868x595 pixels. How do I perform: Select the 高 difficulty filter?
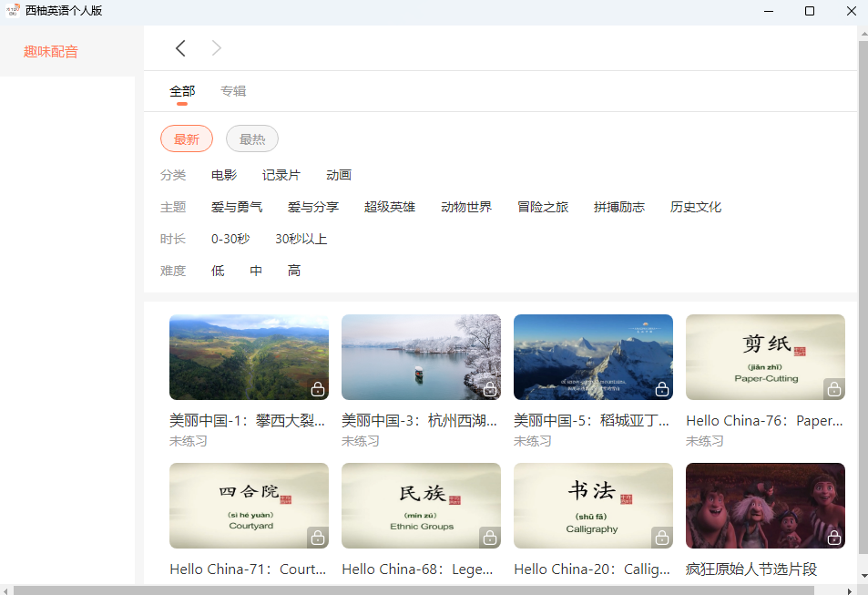293,270
